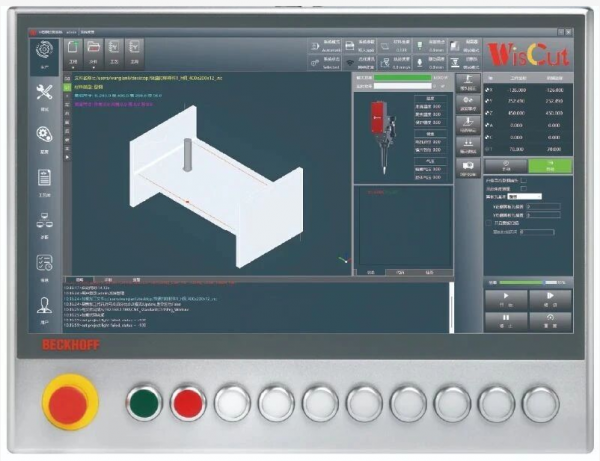Open the white dropdown in settings panel

525,197
